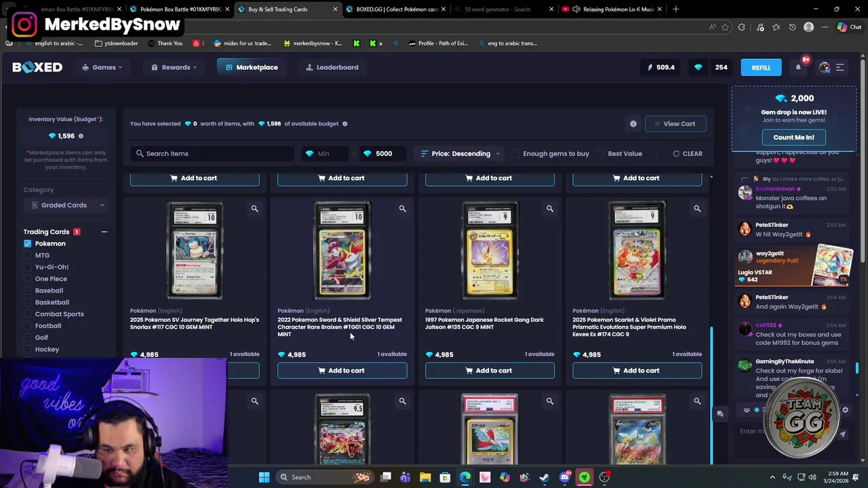Switch to the Pokémon Box Battle browser tab
The image size is (868, 488).
click(178, 9)
